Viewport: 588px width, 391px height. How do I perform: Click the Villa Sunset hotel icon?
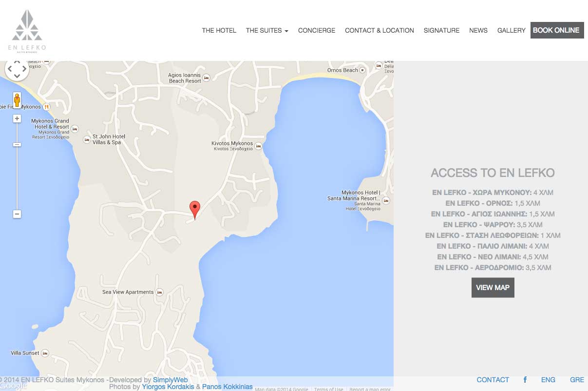(45, 352)
